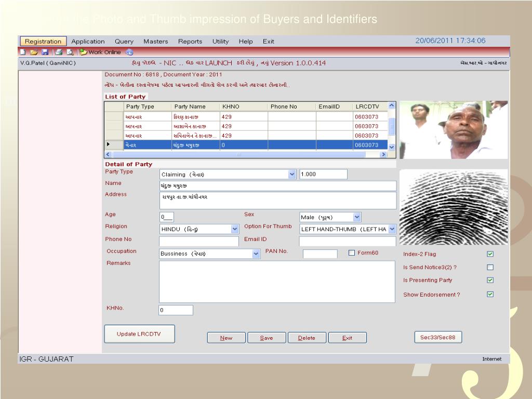The height and width of the screenshot is (399, 532).
Task: Click the Update LRCDTV button
Action: tap(139, 334)
